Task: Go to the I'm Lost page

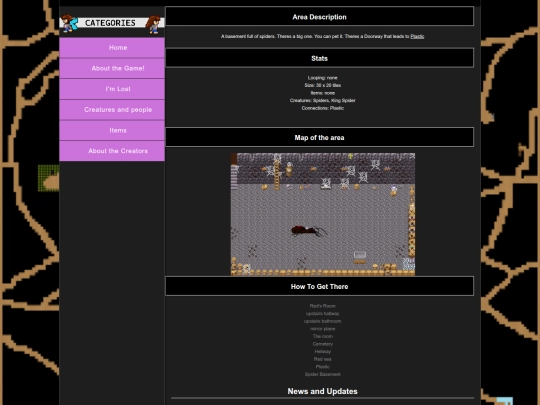Action: click(x=112, y=89)
